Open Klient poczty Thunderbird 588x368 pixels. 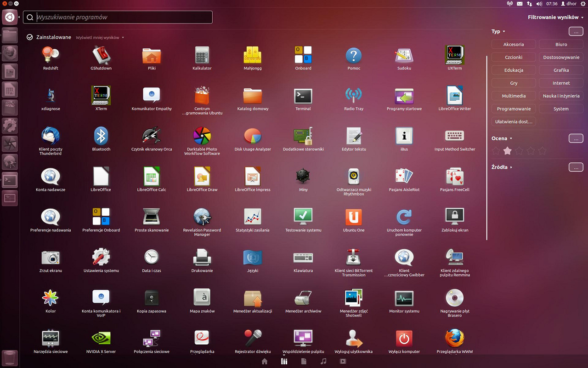tap(51, 141)
